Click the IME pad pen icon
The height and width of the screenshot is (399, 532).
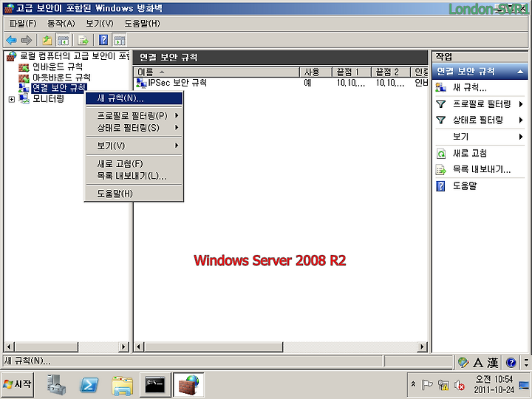pos(463,363)
